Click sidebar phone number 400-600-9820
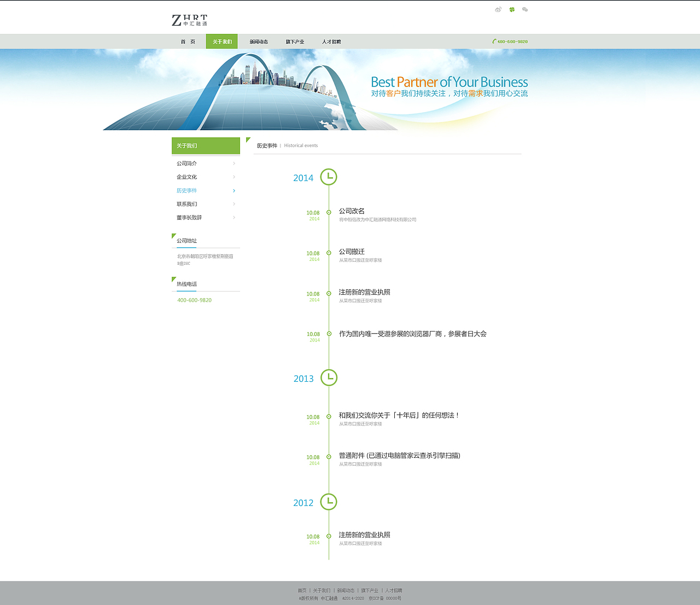 pos(194,300)
